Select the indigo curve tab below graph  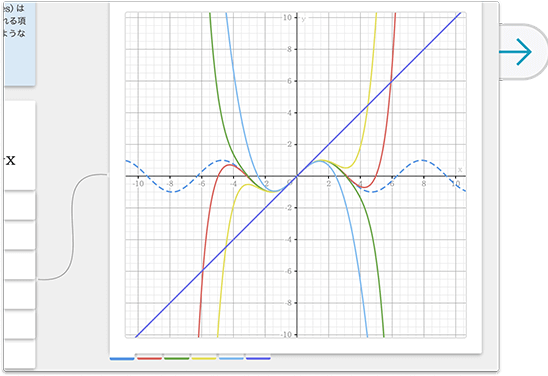click(x=258, y=357)
